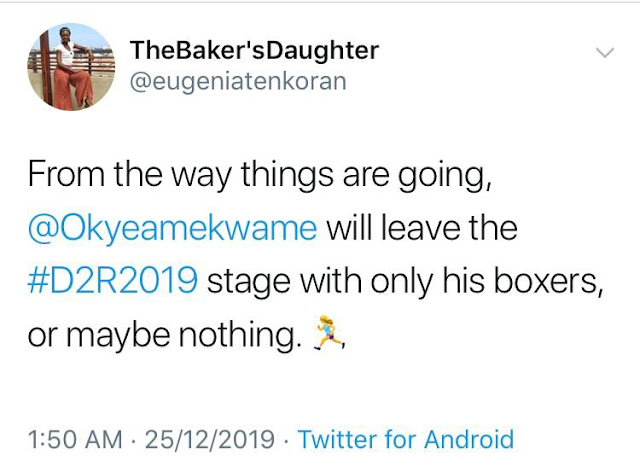Click the running woman emoji

coord(329,339)
